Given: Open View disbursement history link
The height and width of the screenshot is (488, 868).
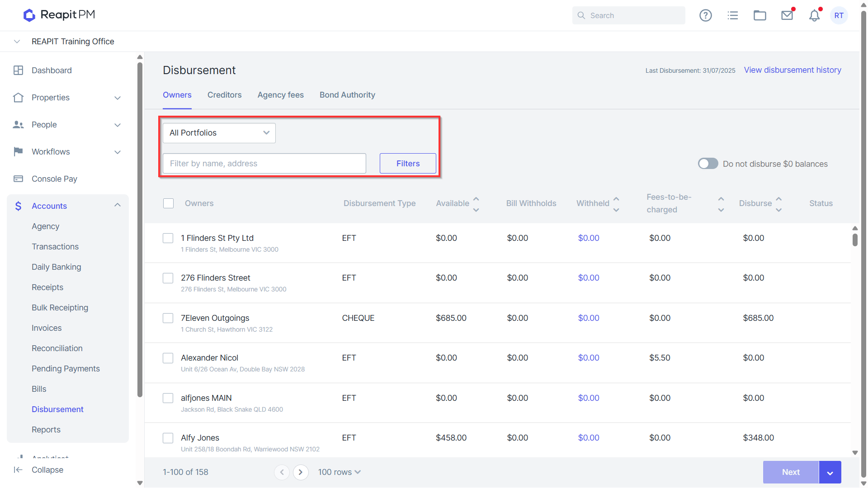Looking at the screenshot, I should [x=793, y=70].
